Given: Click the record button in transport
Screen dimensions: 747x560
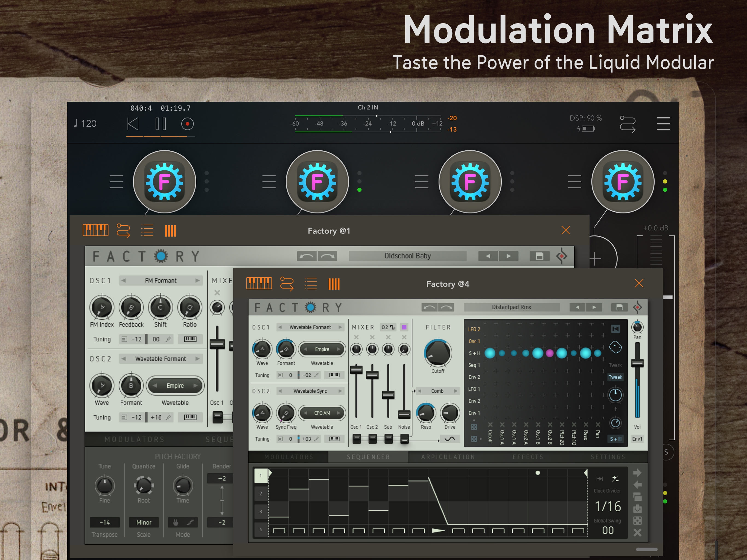Looking at the screenshot, I should 187,124.
